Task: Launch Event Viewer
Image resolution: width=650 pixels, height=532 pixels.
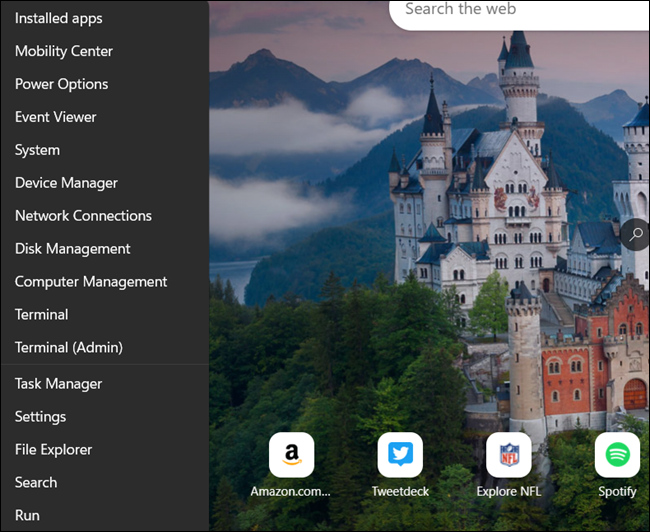Action: point(56,117)
